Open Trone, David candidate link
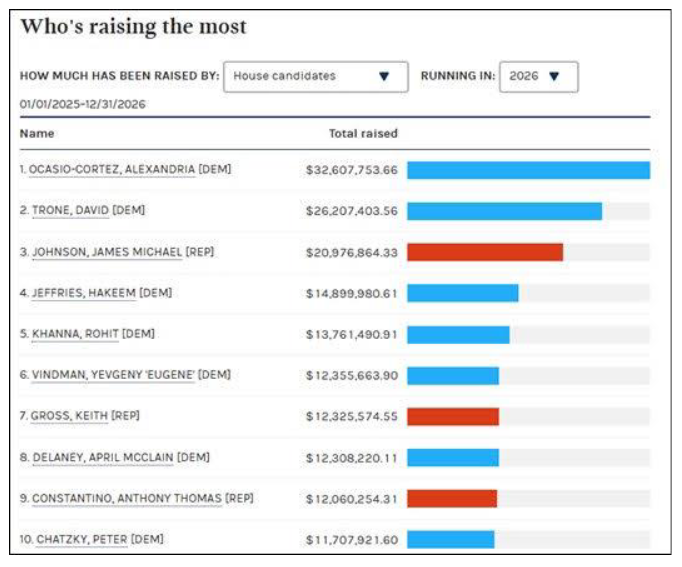The width and height of the screenshot is (682, 567). 70,210
